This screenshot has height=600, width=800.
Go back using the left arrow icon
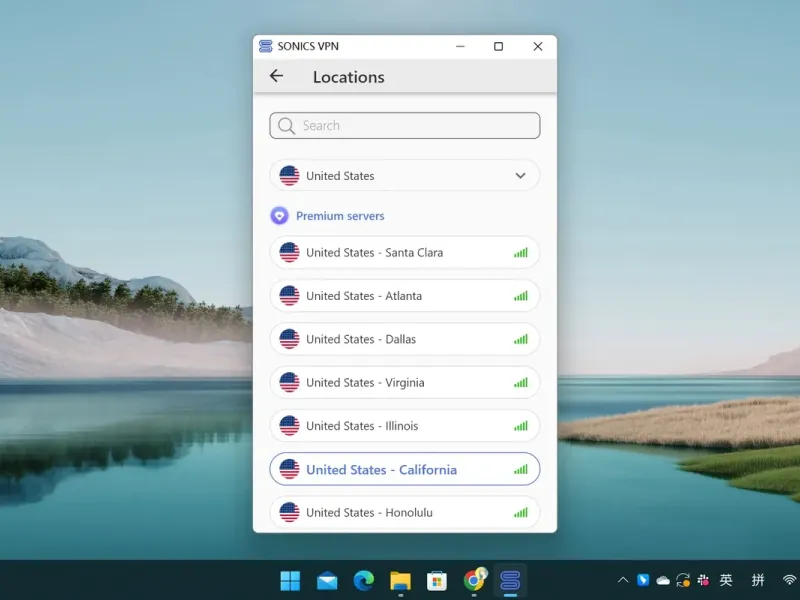click(276, 76)
